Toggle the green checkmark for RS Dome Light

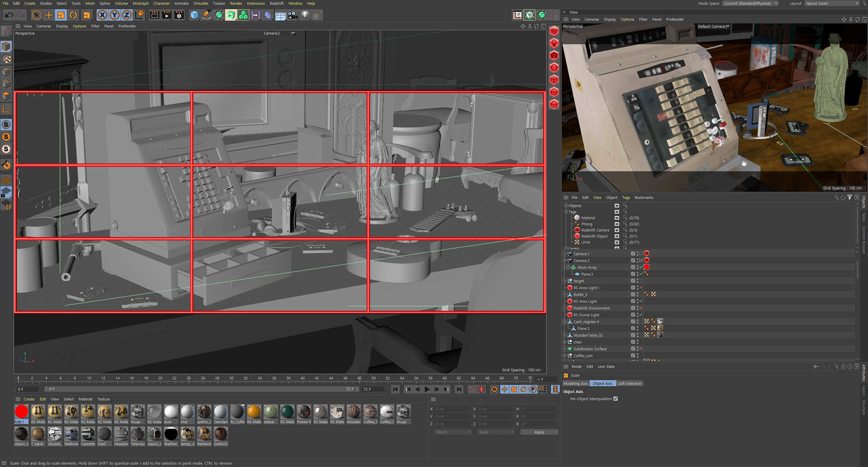coord(641,315)
